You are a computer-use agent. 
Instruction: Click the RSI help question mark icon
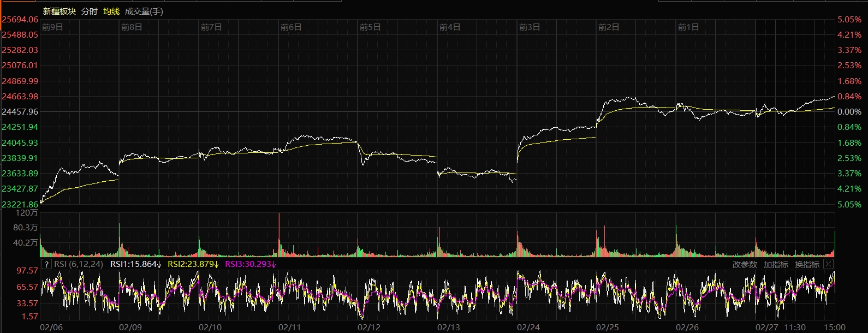pos(47,264)
